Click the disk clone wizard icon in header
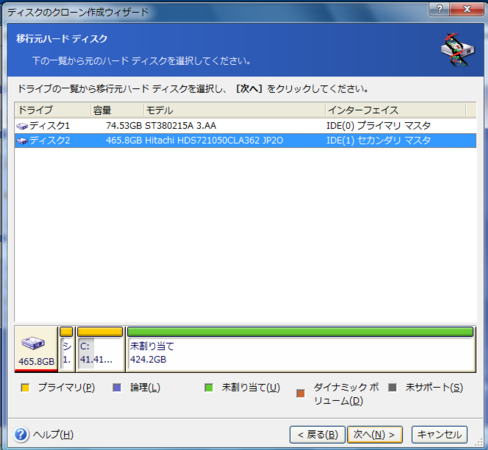Image resolution: width=488 pixels, height=450 pixels. pos(457,49)
